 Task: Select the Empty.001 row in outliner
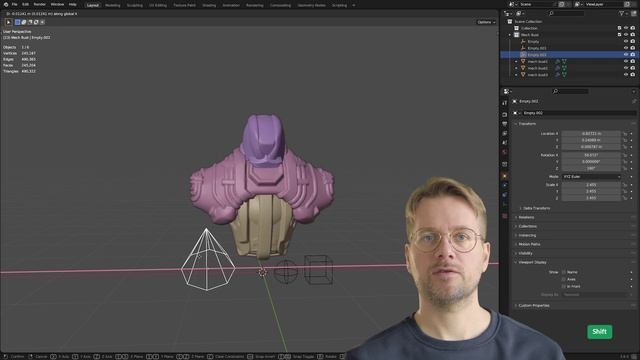[x=537, y=48]
